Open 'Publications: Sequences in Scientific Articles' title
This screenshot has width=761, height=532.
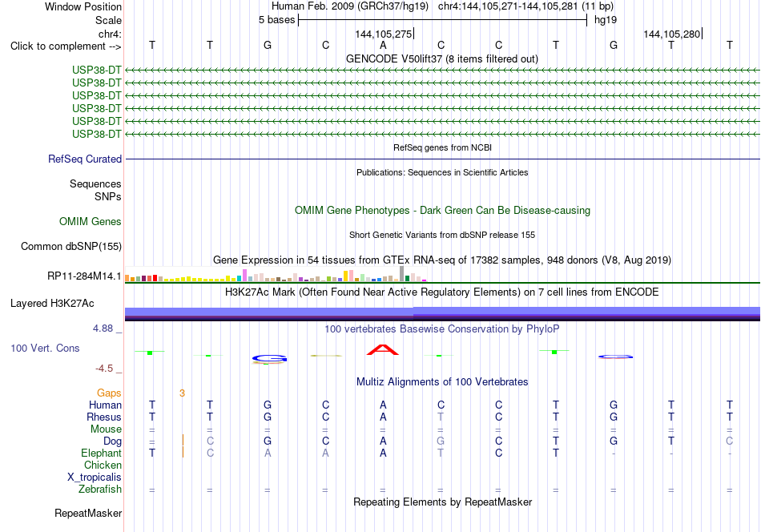(x=442, y=172)
